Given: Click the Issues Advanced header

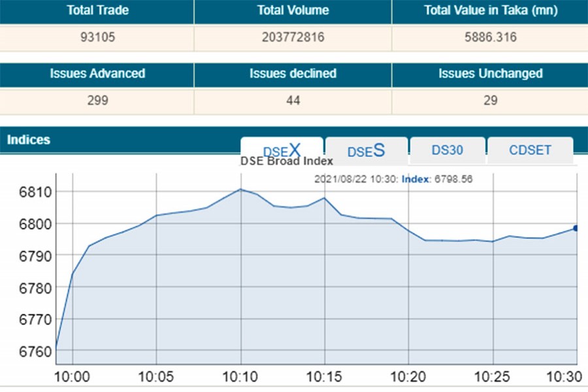Looking at the screenshot, I should tap(97, 74).
